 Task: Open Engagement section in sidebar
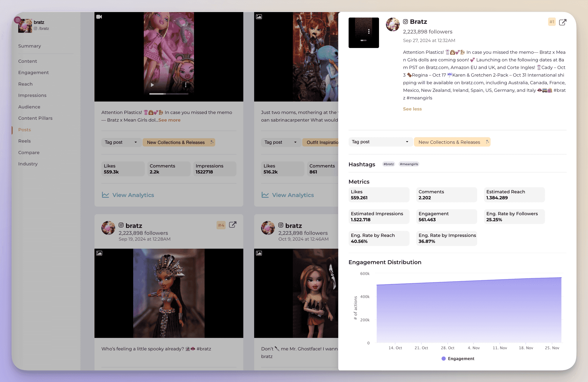pos(33,72)
